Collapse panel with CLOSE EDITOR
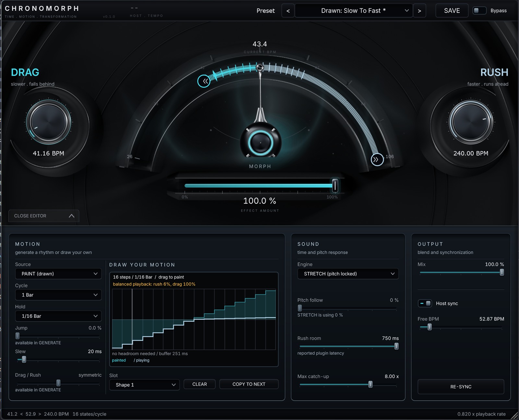519x420 pixels. coord(44,216)
